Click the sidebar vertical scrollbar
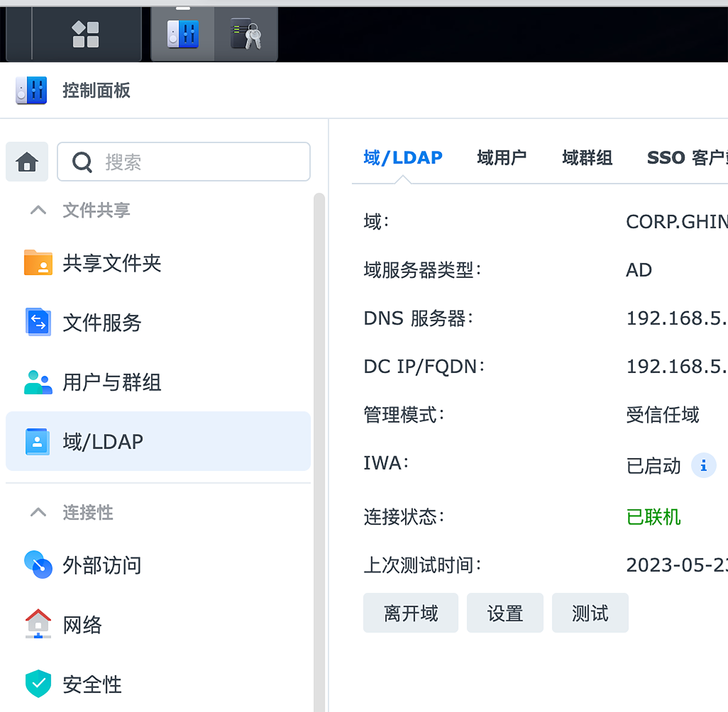 319,452
